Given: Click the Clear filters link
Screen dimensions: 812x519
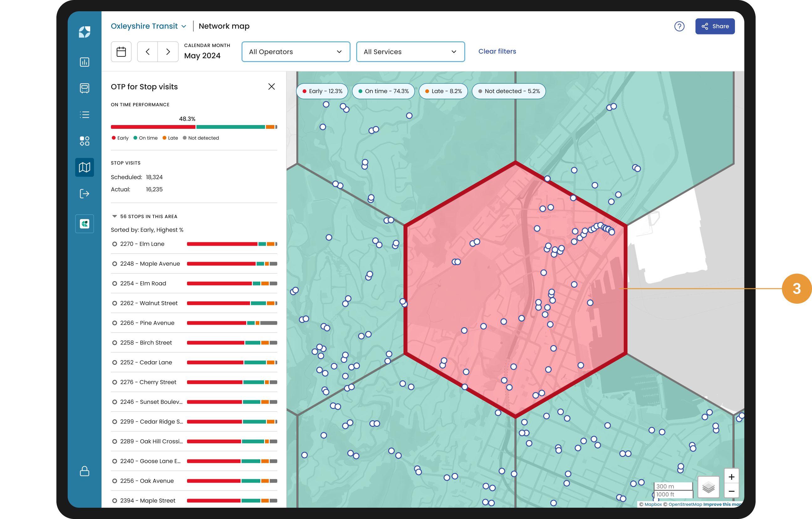Looking at the screenshot, I should 497,51.
